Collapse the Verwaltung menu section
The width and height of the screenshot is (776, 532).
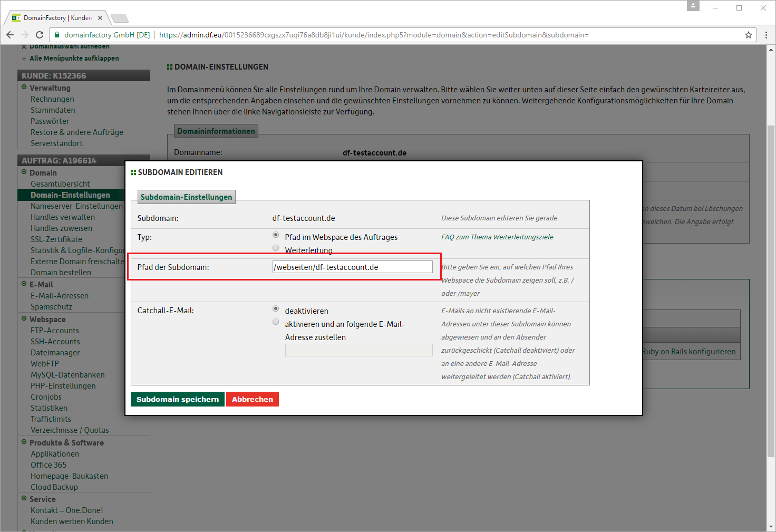pyautogui.click(x=24, y=88)
